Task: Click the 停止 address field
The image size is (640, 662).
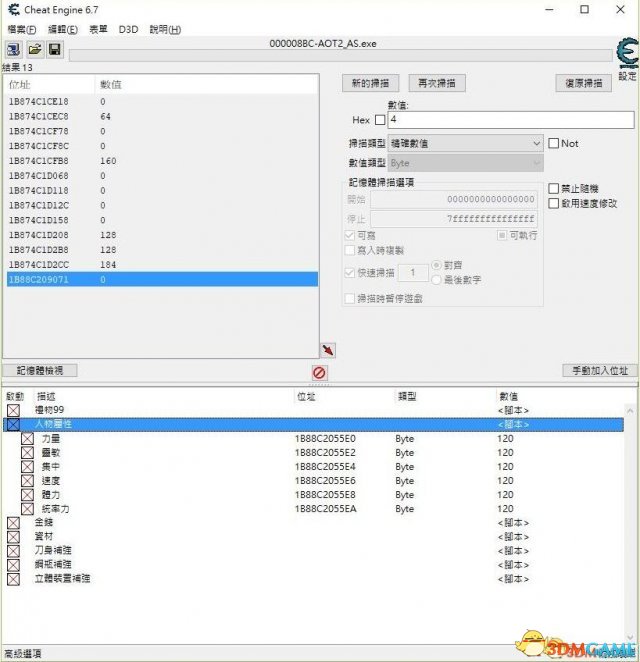Action: (x=454, y=219)
